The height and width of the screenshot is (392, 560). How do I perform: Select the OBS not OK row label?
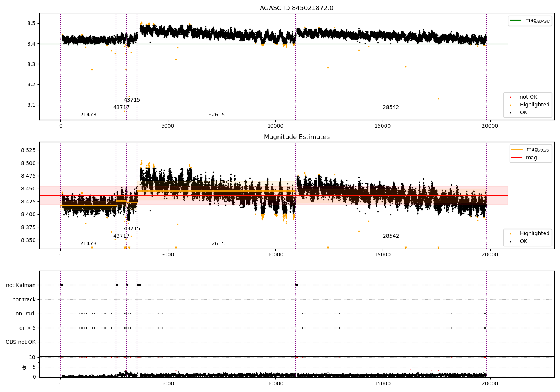21,342
